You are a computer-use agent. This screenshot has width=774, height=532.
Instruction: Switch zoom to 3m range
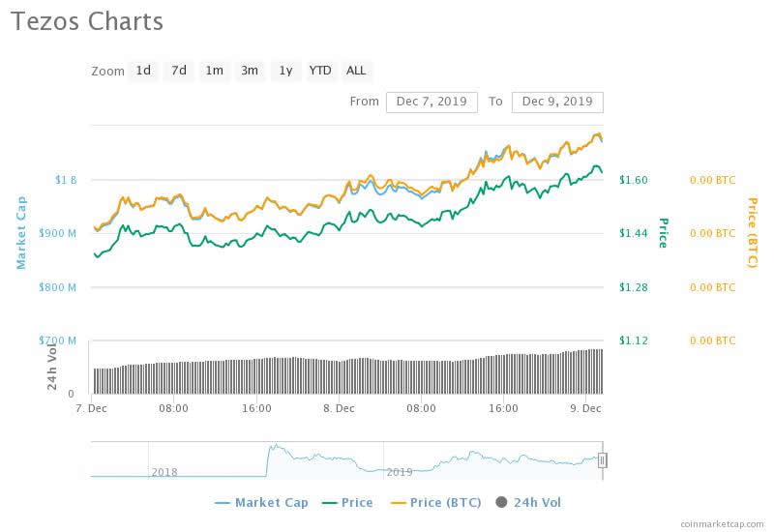click(x=250, y=71)
